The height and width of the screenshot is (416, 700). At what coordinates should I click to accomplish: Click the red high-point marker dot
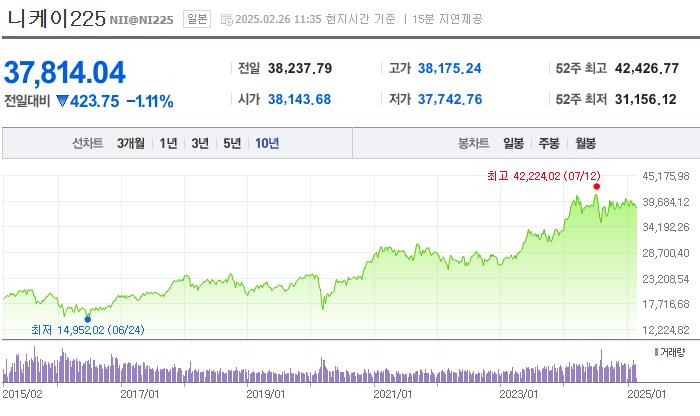[x=596, y=186]
